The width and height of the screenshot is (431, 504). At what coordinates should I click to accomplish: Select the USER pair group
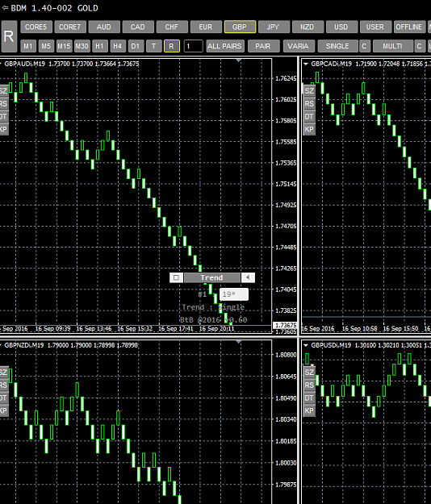[x=375, y=27]
